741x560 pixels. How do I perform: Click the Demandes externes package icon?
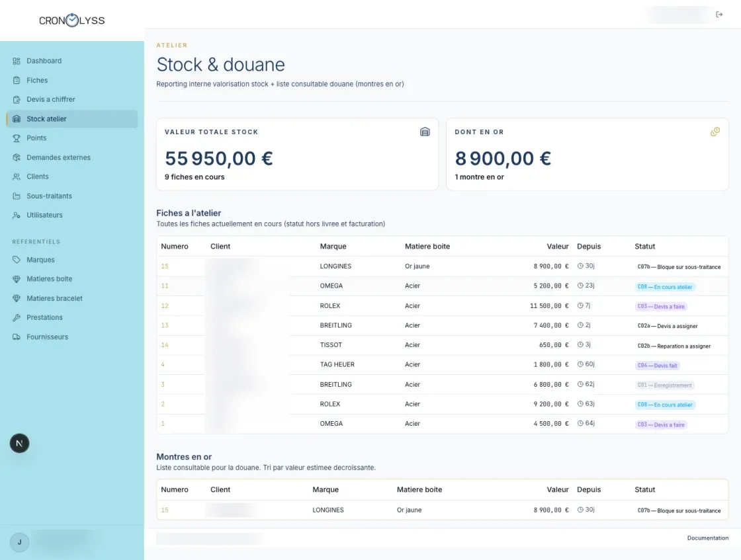point(17,157)
